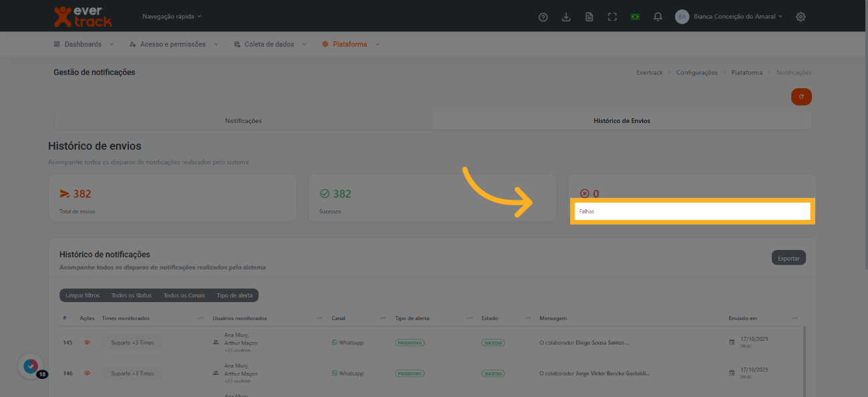Open Bianca Conceição do Amaral user menu

pos(738,17)
